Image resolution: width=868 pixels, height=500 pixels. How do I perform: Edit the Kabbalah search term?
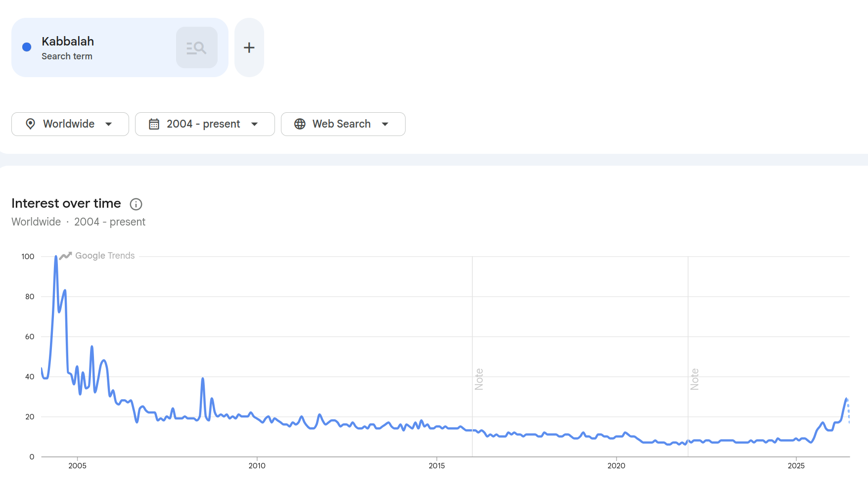[68, 42]
